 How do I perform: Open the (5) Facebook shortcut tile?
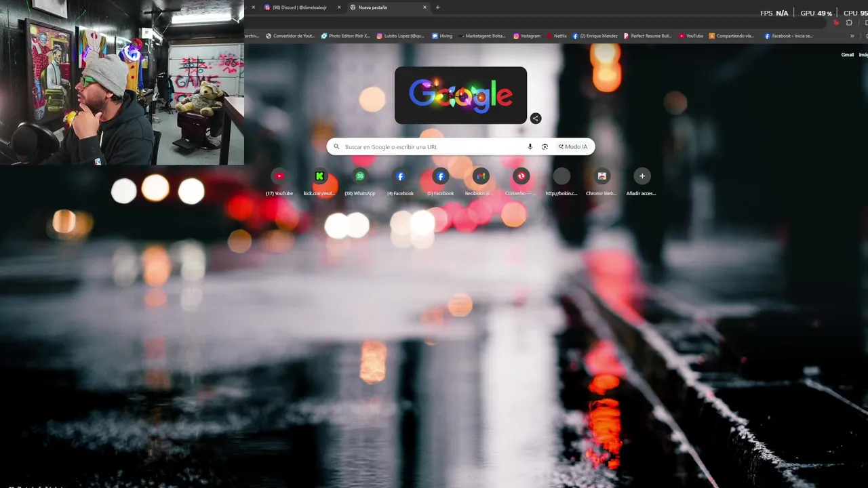click(440, 182)
